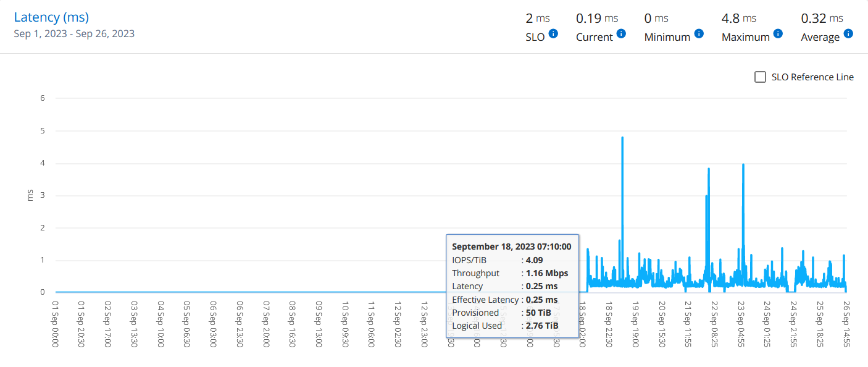Click the latency spike near 23 Sep 04:55
This screenshot has width=868, height=367.
coord(743,166)
